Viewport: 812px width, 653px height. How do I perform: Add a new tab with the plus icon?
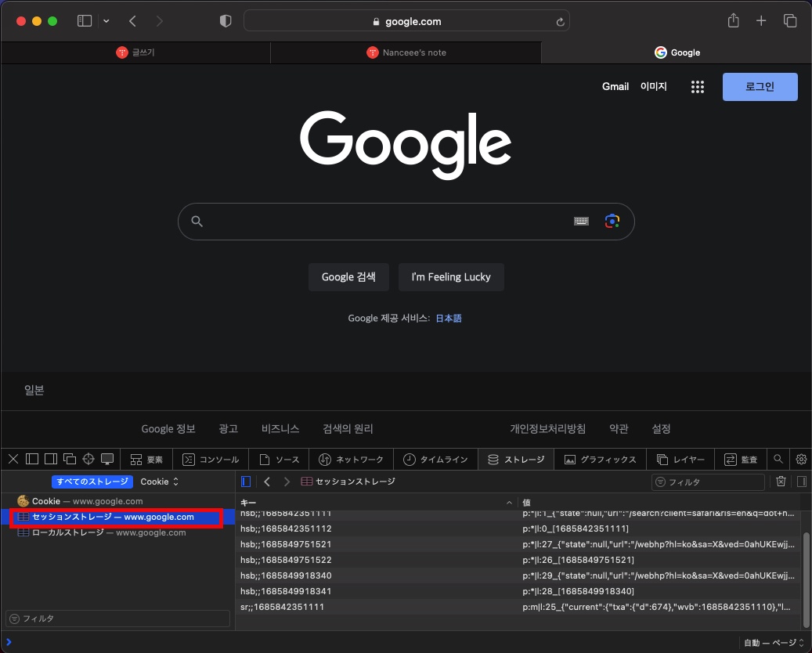coord(761,20)
